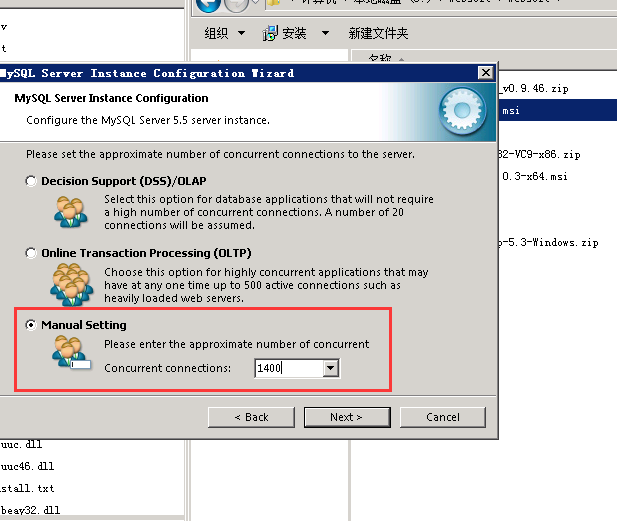Click the Next > button
The height and width of the screenshot is (521, 617).
346,417
